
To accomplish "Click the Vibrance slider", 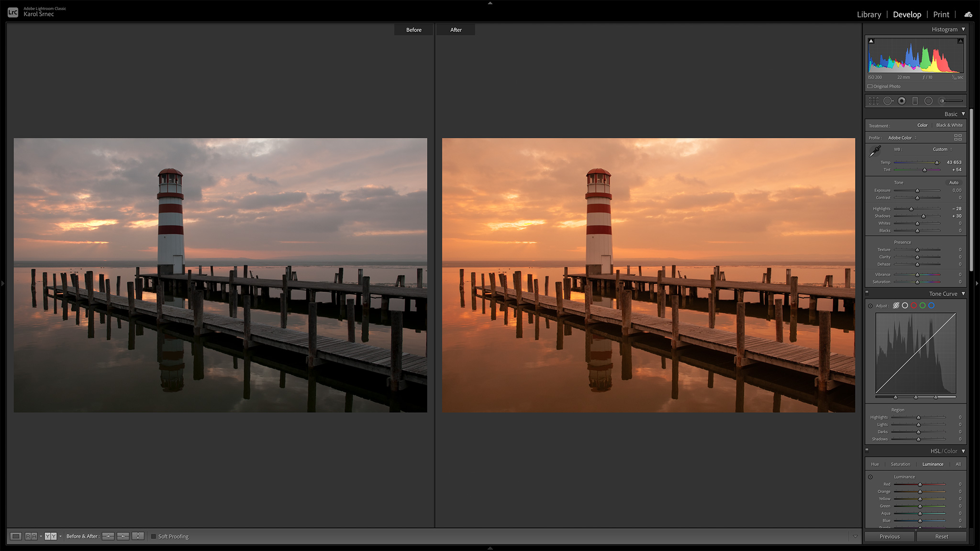I will pos(917,275).
